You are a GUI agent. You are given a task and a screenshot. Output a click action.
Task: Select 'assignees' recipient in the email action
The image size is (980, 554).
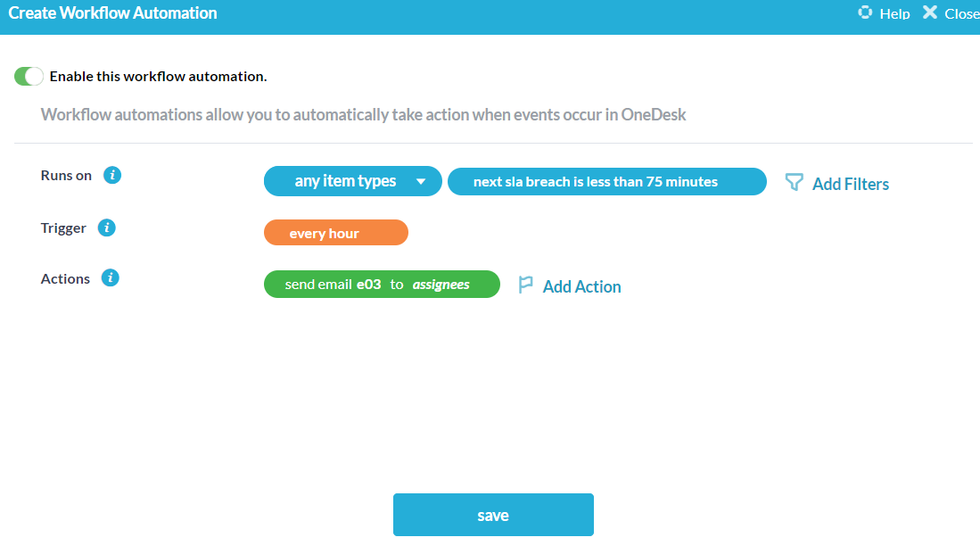pyautogui.click(x=441, y=285)
